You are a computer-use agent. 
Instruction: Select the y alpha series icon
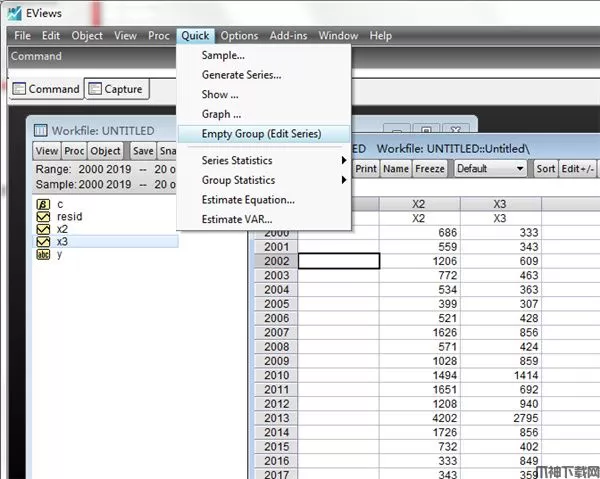click(43, 254)
